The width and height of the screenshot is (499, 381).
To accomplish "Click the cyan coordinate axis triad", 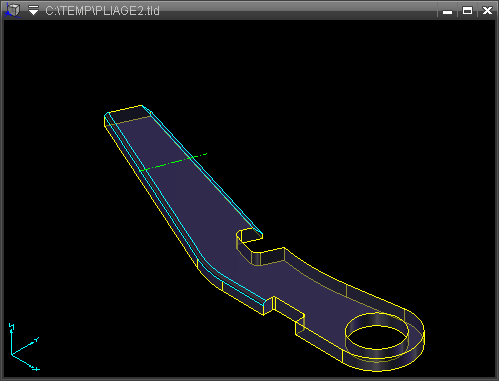I will tap(23, 347).
